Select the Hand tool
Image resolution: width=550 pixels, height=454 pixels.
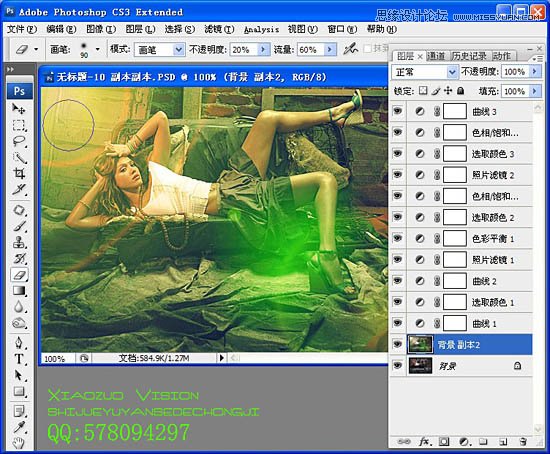point(18,443)
